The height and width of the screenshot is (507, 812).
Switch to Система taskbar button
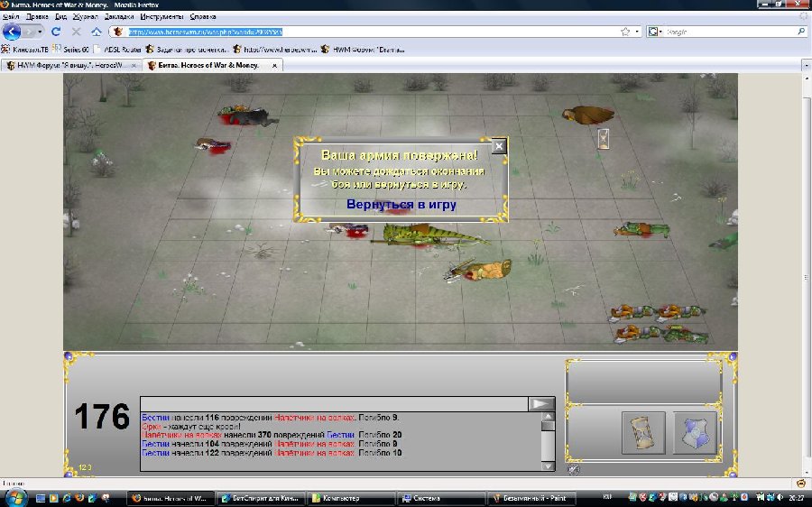[x=441, y=498]
